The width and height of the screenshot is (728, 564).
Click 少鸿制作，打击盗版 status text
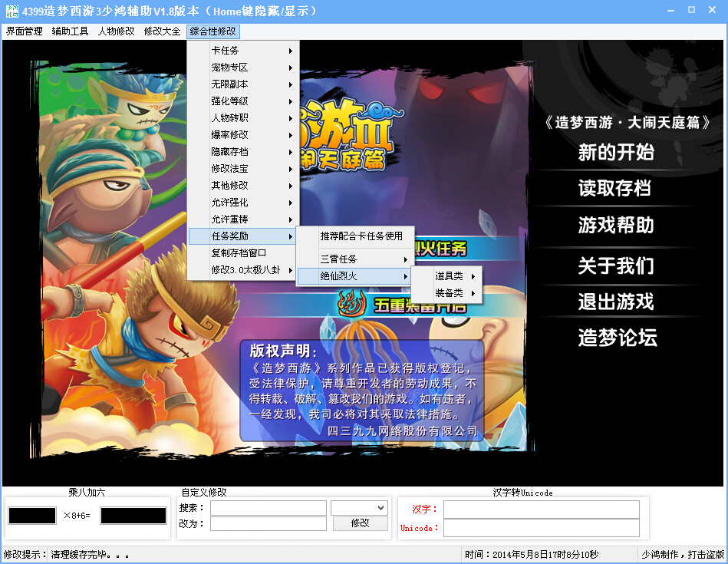coord(683,555)
